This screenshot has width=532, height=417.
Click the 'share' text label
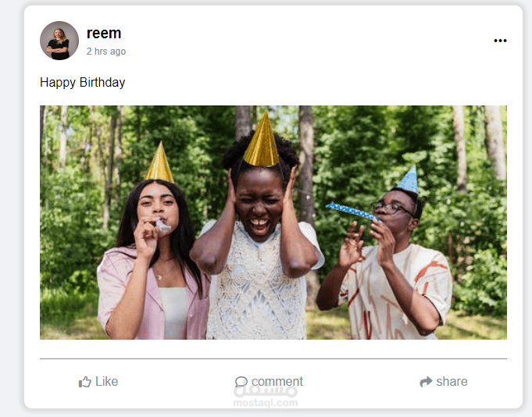(452, 382)
